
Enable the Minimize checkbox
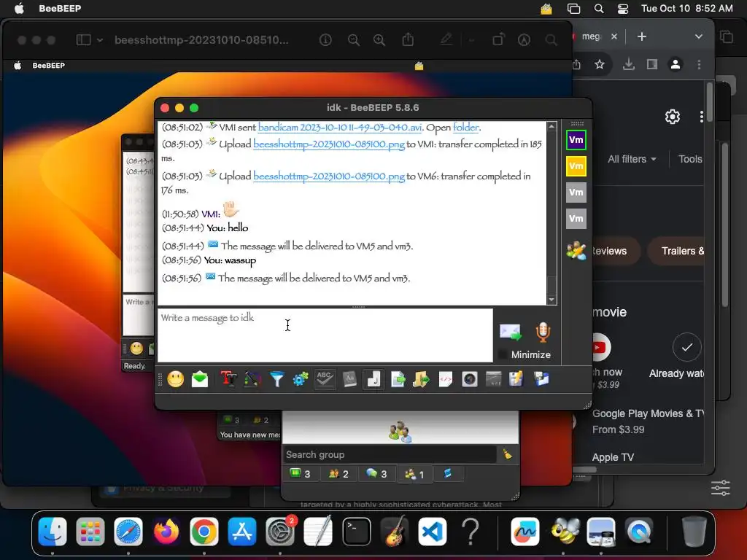(x=502, y=354)
